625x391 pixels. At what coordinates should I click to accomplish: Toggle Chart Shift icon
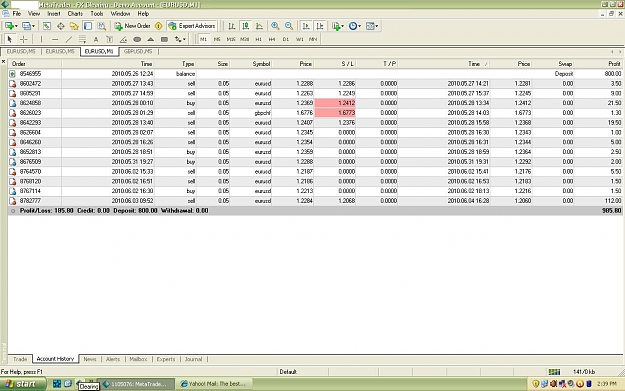320,26
